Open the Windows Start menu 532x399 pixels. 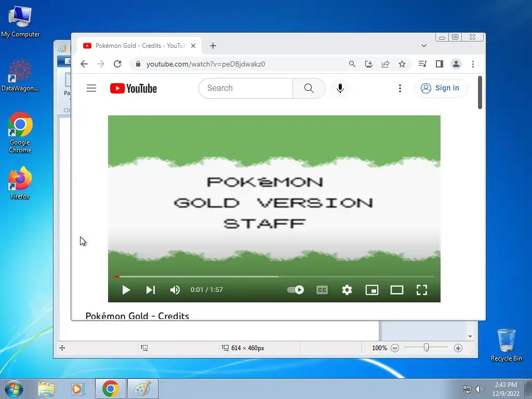[14, 389]
